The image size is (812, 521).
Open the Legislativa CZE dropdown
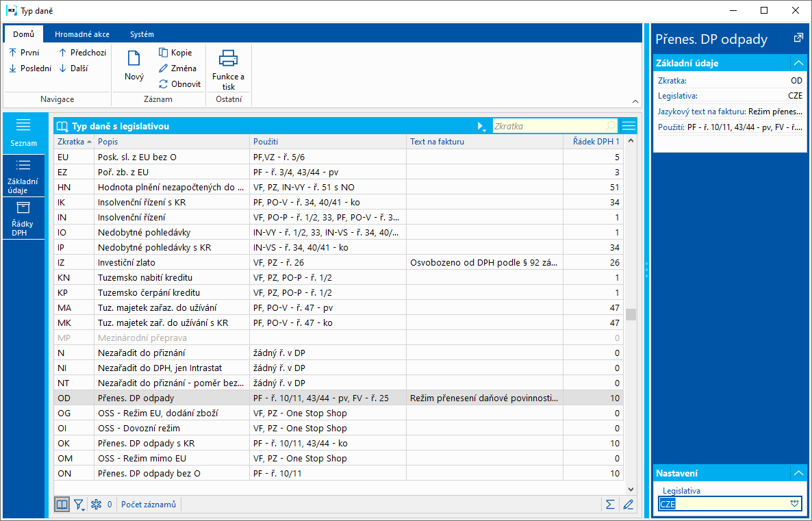(794, 504)
